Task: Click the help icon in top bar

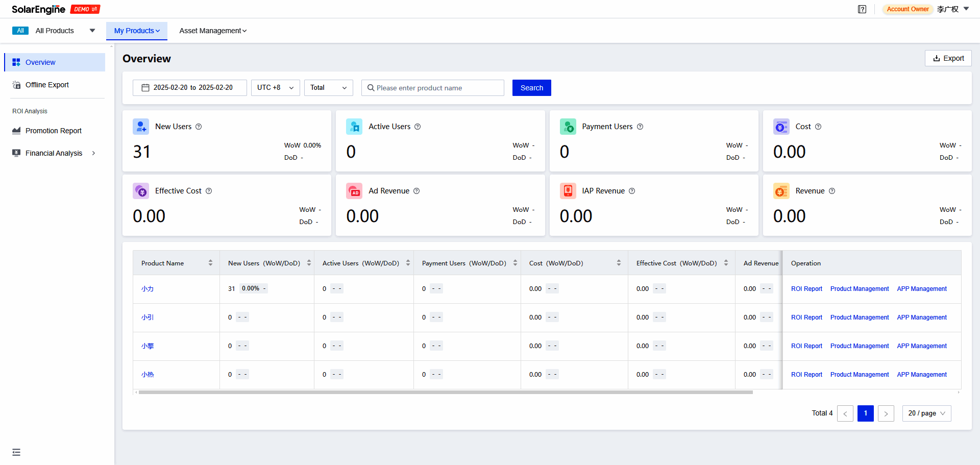Action: [862, 9]
